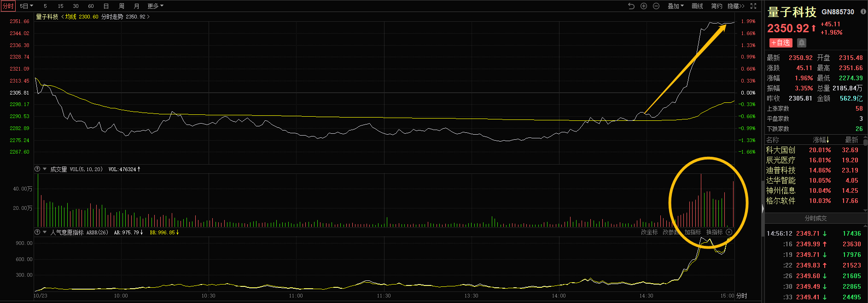The image size is (868, 303).
Task: Select the 分时 intraday tab
Action: click(x=8, y=6)
